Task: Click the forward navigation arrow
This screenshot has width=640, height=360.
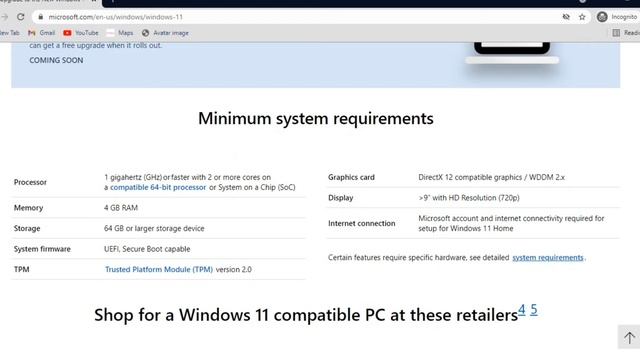Action: click(4, 17)
